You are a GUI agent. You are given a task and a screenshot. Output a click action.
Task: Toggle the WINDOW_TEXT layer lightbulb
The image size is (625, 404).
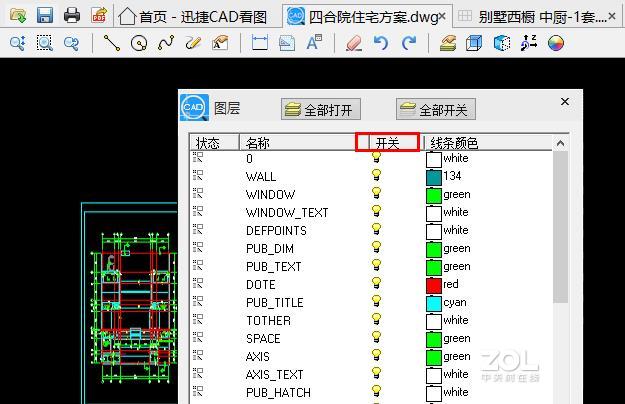point(376,211)
